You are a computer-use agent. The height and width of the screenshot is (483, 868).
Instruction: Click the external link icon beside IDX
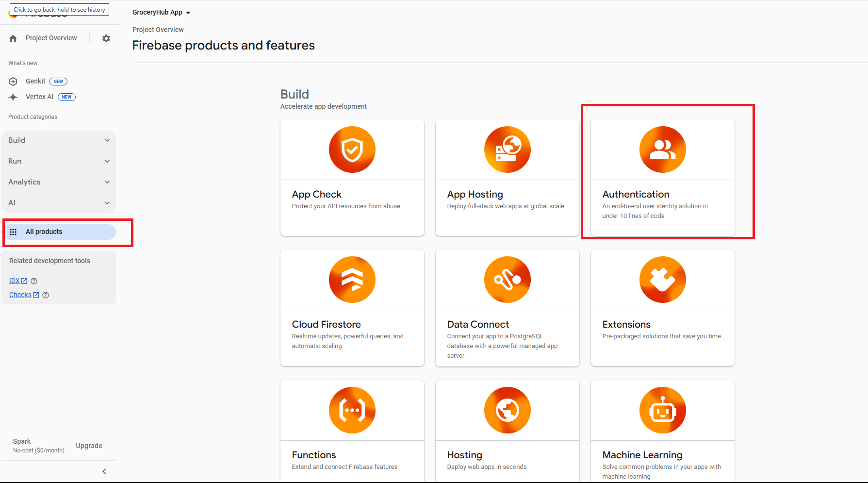pyautogui.click(x=24, y=281)
